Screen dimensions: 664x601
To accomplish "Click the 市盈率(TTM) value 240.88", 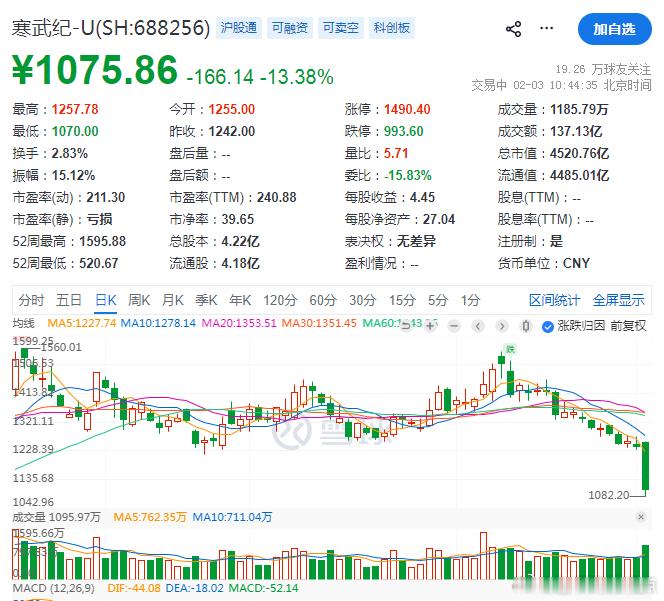I will tap(277, 197).
